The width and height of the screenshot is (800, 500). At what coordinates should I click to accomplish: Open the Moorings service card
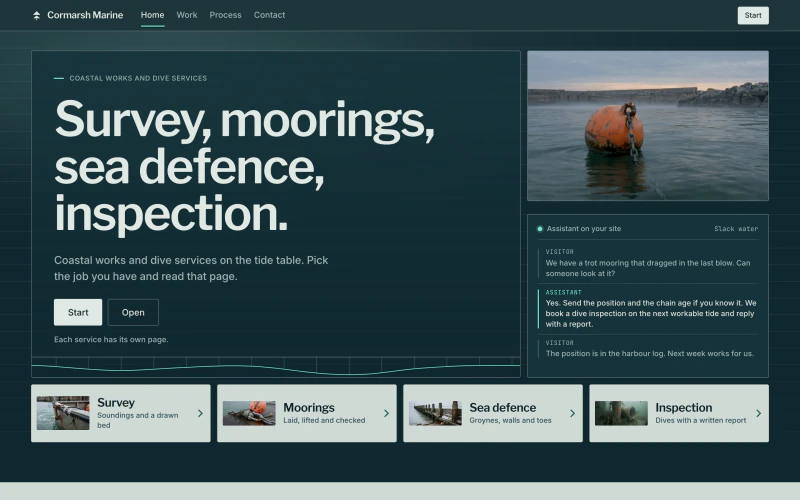pyautogui.click(x=307, y=413)
